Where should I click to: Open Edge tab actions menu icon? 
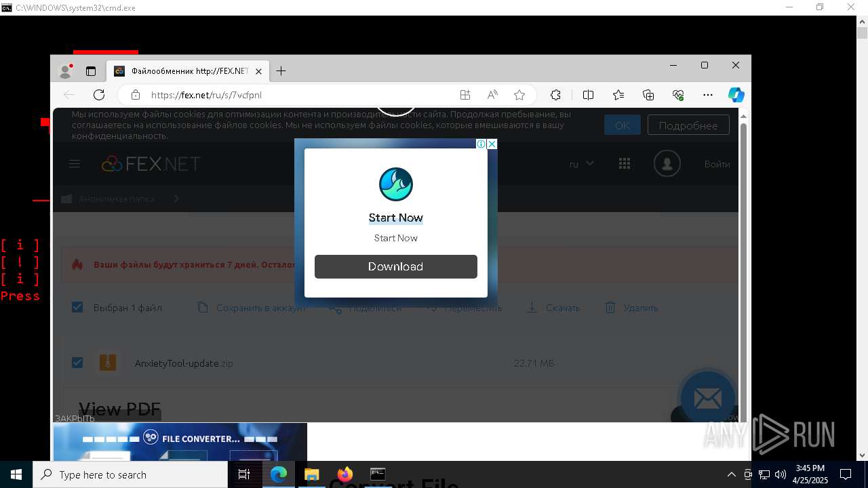click(x=91, y=71)
